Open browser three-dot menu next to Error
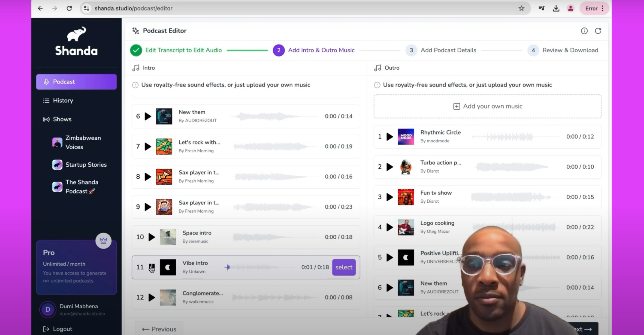 tap(603, 8)
